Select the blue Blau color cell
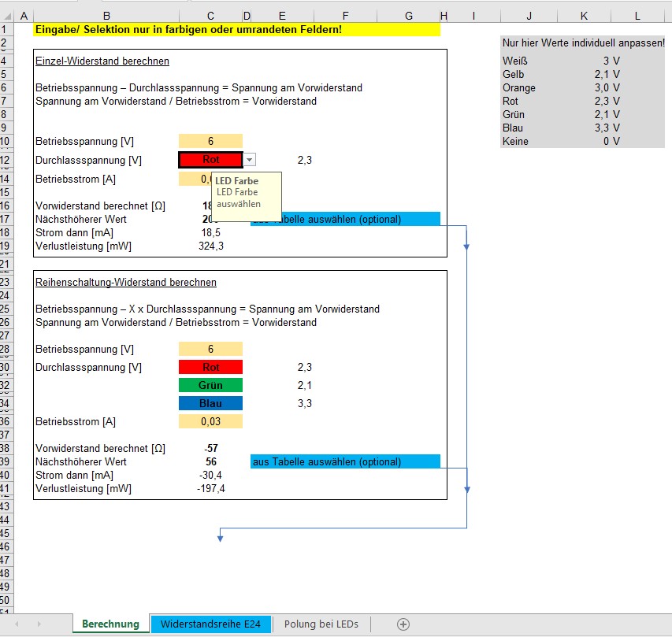The image size is (672, 637). (x=210, y=403)
